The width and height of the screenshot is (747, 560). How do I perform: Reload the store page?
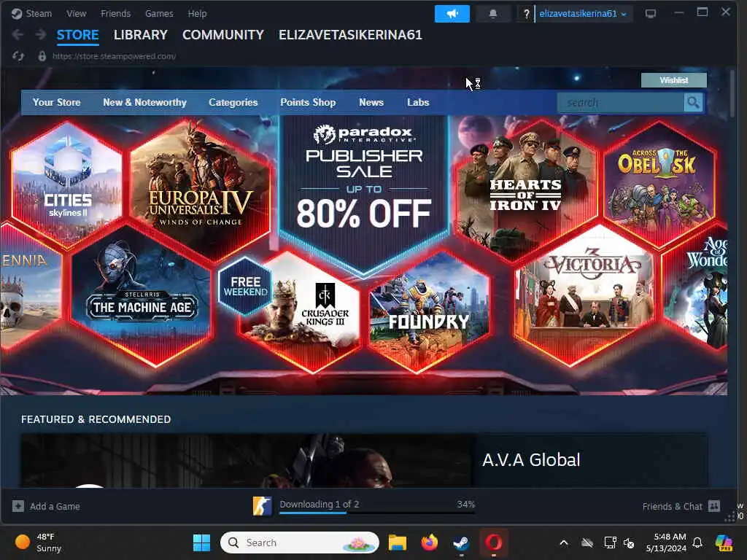click(18, 56)
